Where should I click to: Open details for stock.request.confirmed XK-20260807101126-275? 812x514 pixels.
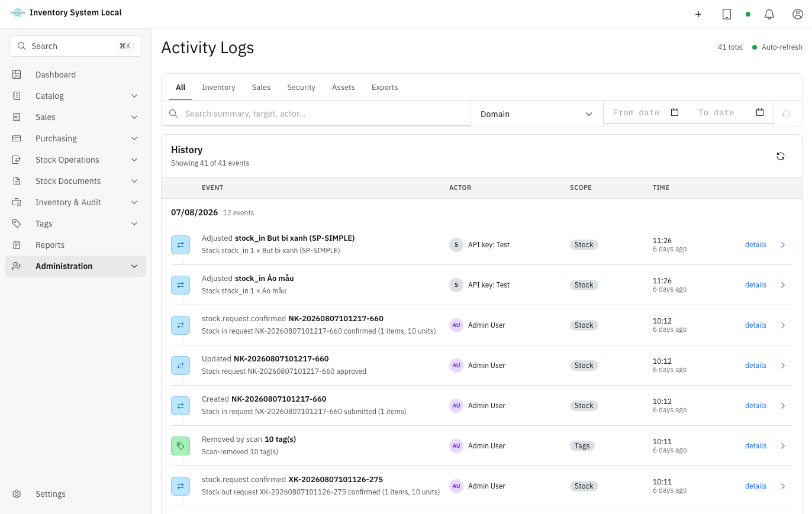pos(756,486)
